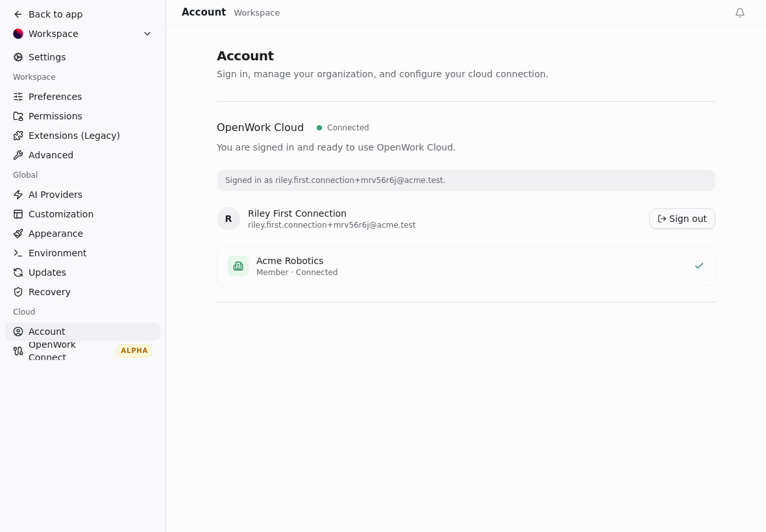Viewport: 766px width, 532px height.
Task: Open Updates in the sidebar
Action: [82, 273]
